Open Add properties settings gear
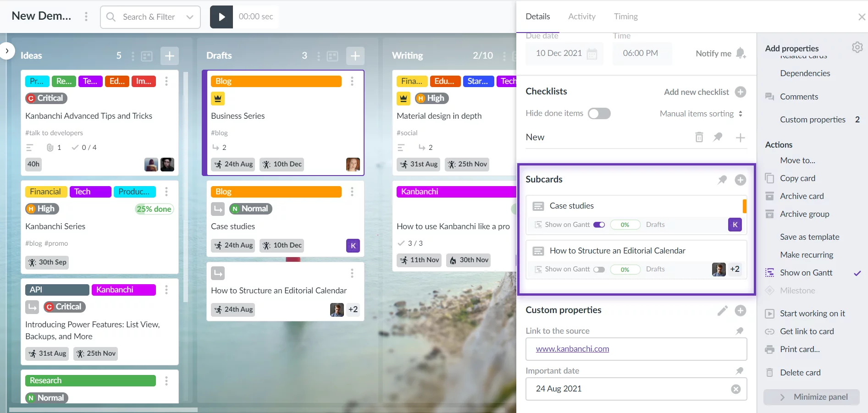The width and height of the screenshot is (868, 413). click(x=857, y=47)
